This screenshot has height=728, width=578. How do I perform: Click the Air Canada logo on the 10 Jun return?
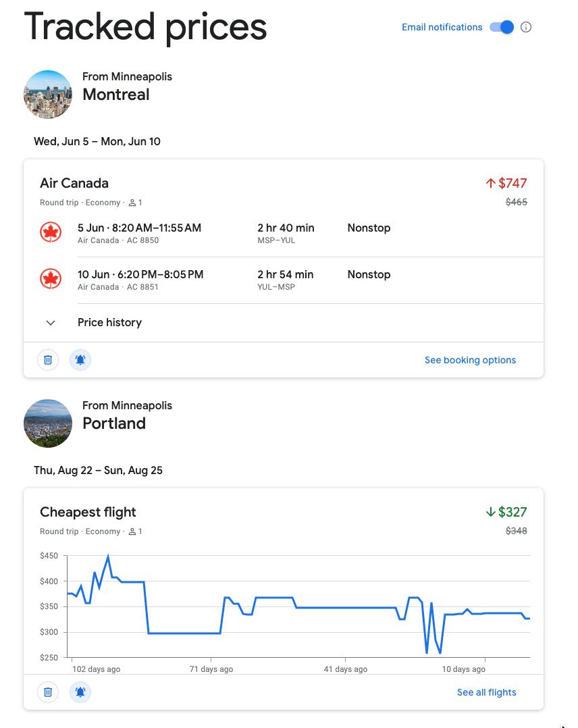(50, 280)
